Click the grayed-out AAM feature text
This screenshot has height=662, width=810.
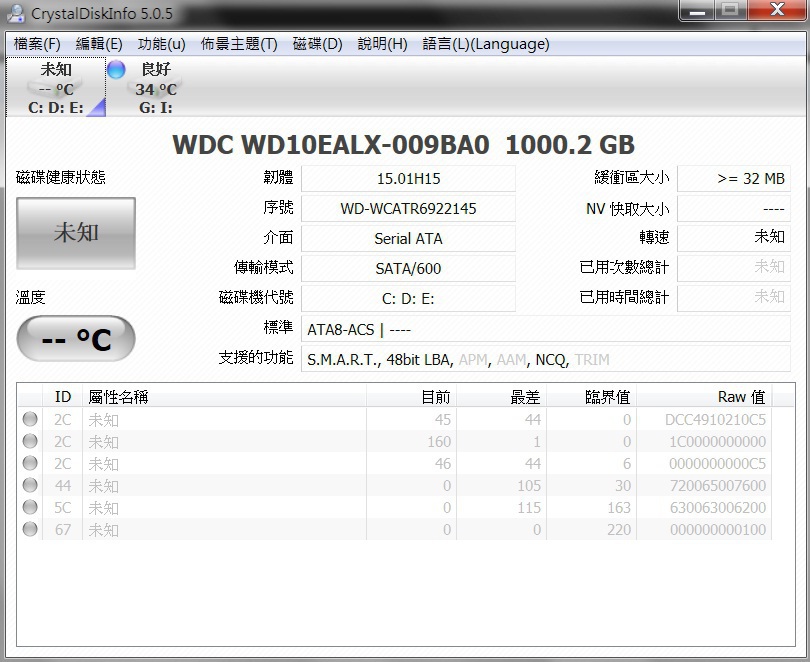coord(511,359)
